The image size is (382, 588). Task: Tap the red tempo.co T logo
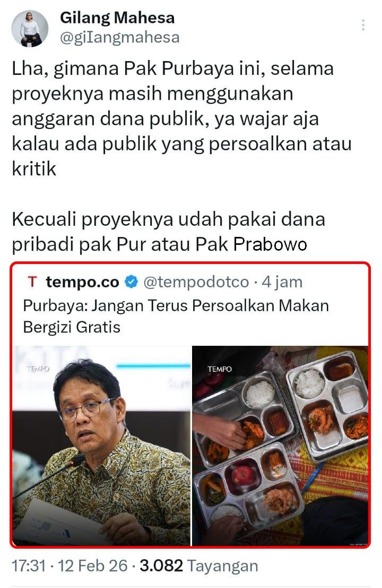(x=32, y=282)
